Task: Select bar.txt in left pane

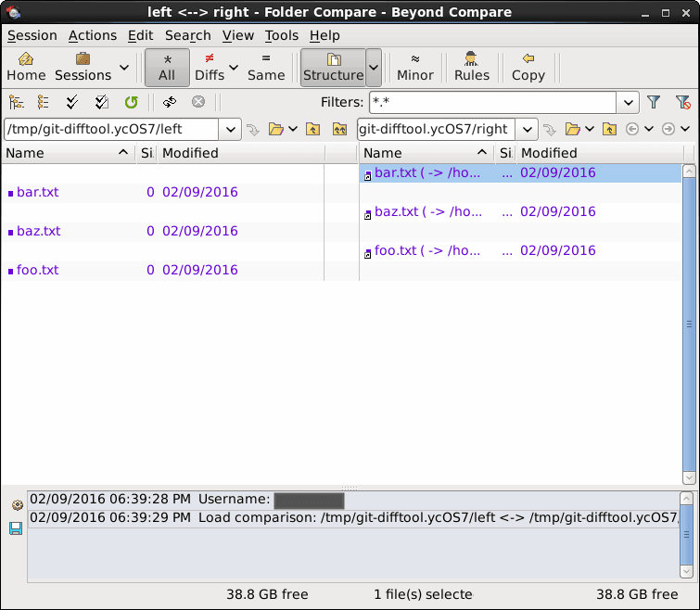Action: point(162,192)
